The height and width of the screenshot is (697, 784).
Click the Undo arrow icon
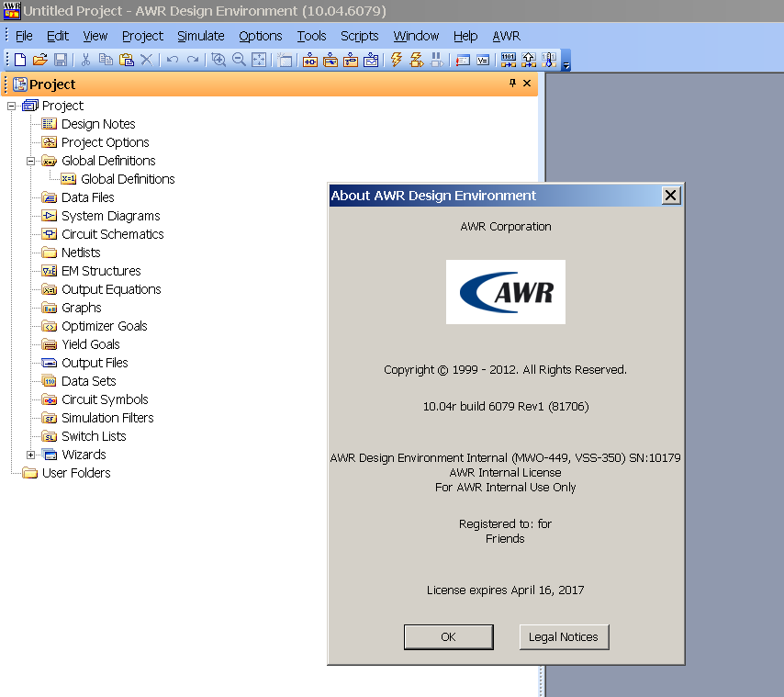(173, 60)
